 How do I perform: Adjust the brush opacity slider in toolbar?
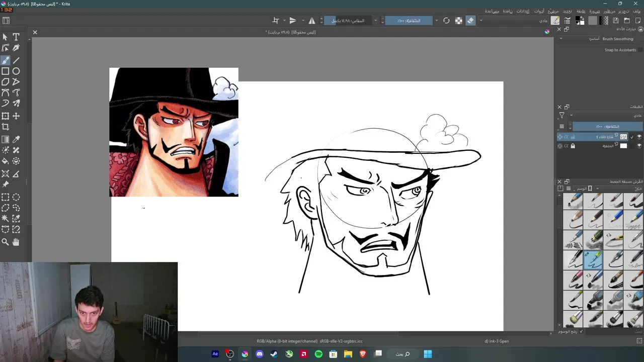click(x=410, y=21)
